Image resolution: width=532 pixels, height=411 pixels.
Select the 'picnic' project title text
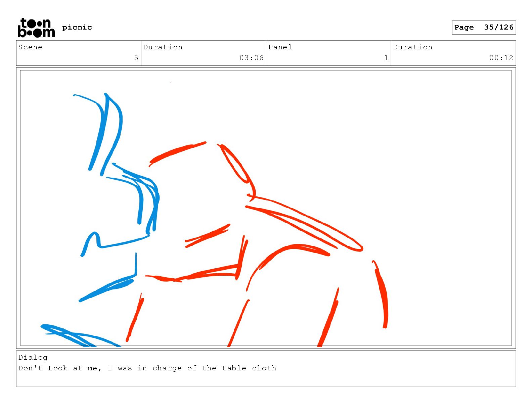point(77,27)
